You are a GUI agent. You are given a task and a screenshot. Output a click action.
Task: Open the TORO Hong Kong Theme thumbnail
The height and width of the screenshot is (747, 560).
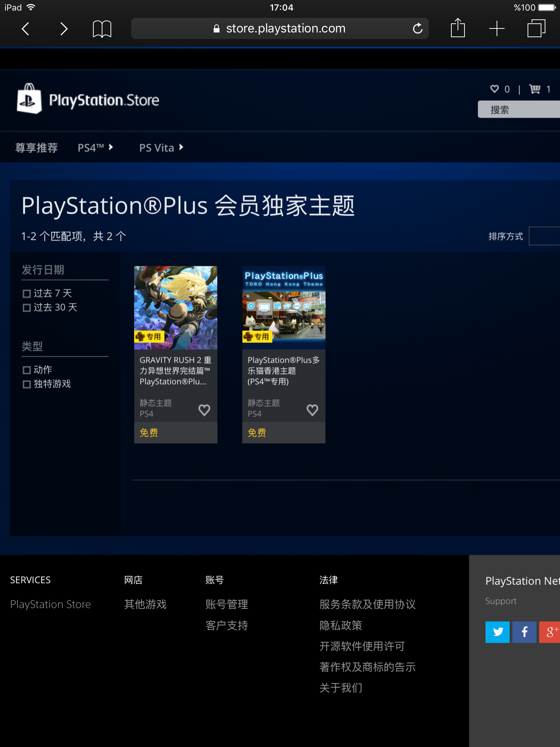click(284, 308)
